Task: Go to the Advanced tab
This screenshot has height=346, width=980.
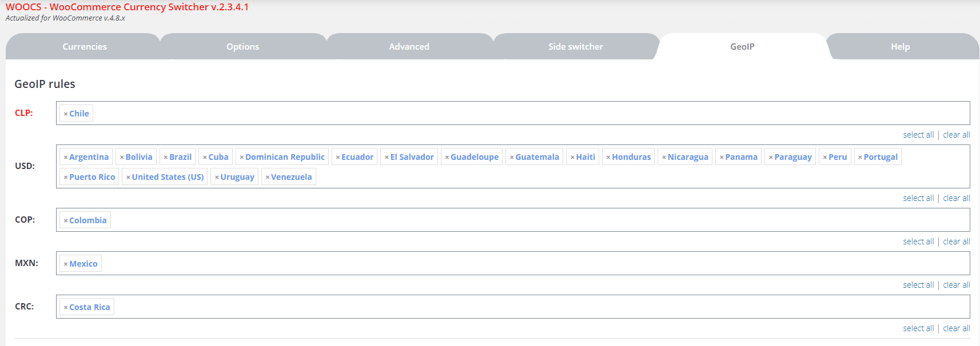Action: point(409,47)
